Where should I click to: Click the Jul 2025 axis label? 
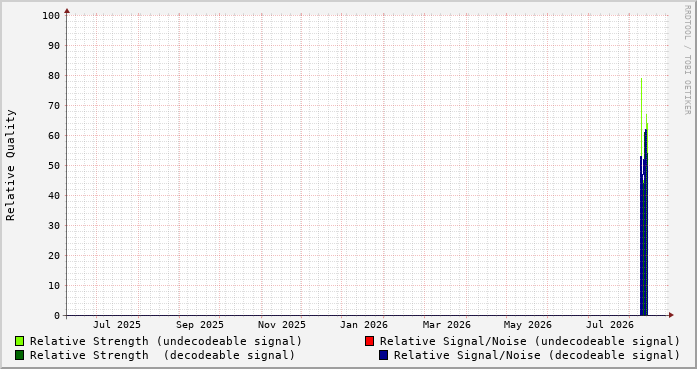tap(116, 325)
